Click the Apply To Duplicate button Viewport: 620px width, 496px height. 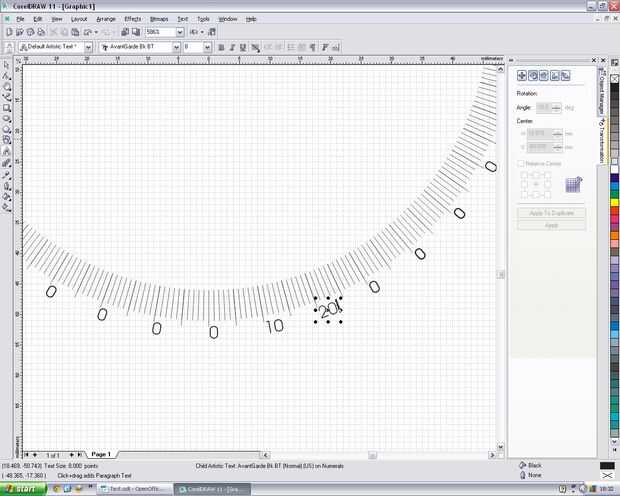pyautogui.click(x=552, y=213)
